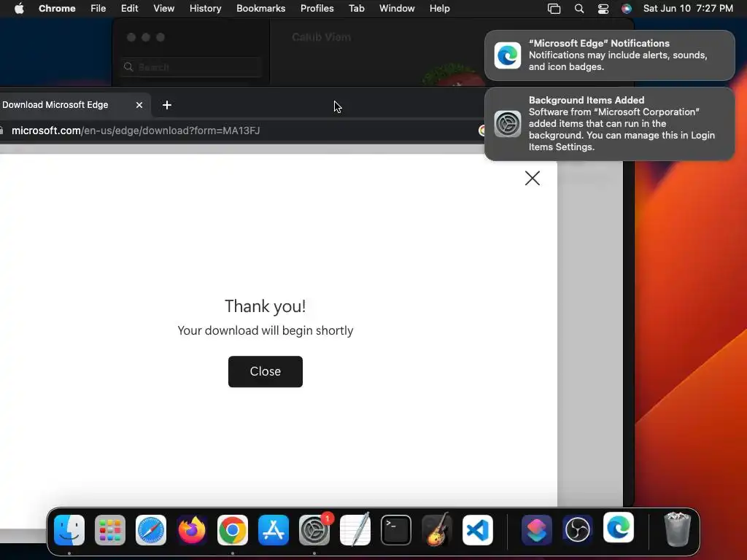Activate Siri from the menu bar

point(627,9)
